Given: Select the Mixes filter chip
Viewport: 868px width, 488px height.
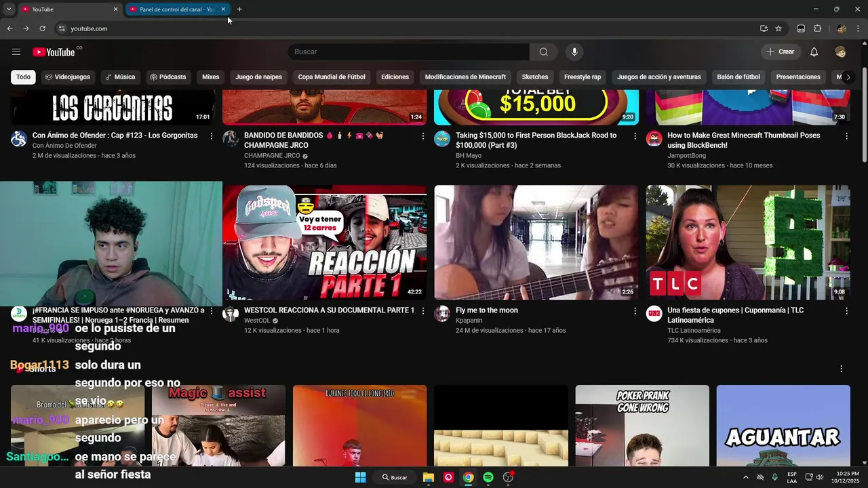Looking at the screenshot, I should (211, 77).
